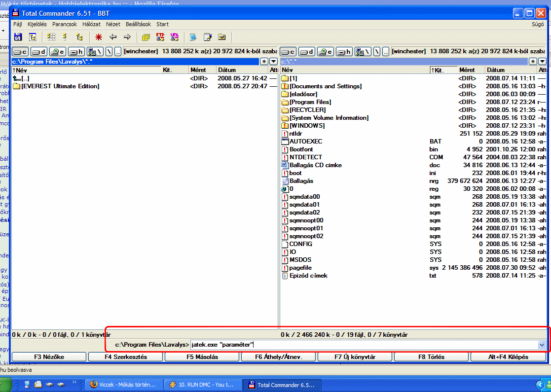Select drive c in the right panel
The width and height of the screenshot is (551, 392).
pyautogui.click(x=288, y=52)
